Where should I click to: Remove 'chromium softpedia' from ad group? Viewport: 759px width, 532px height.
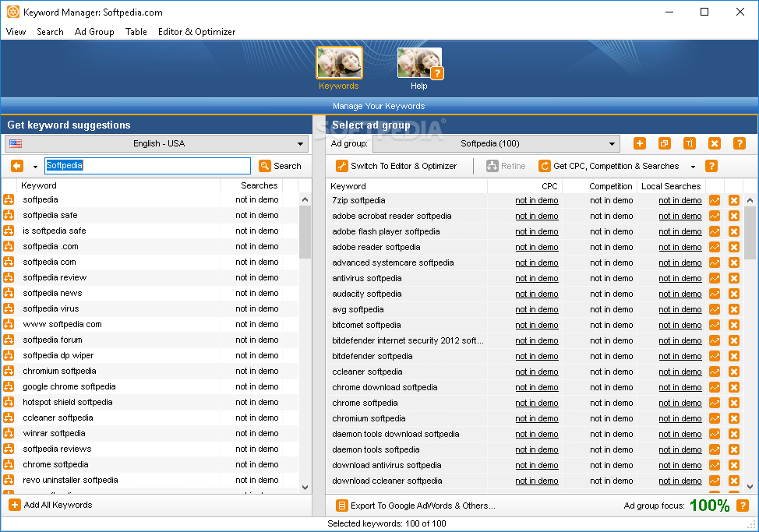734,418
